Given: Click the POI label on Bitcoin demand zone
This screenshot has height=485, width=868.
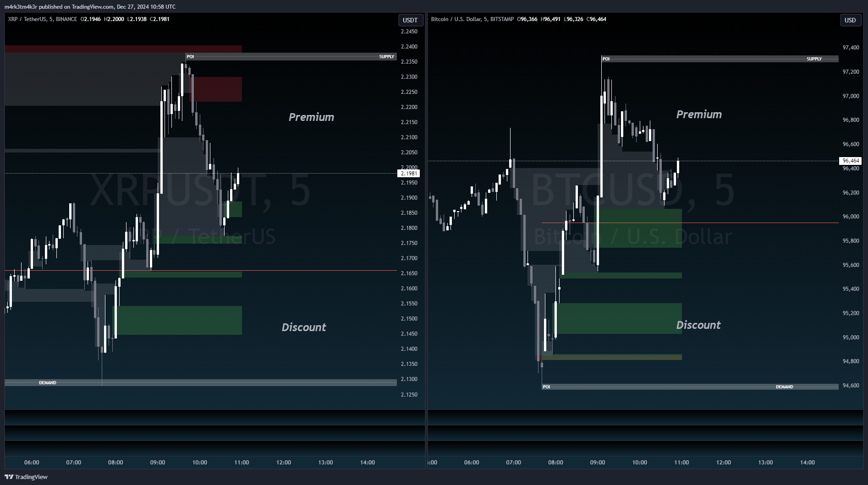Looking at the screenshot, I should [x=546, y=387].
